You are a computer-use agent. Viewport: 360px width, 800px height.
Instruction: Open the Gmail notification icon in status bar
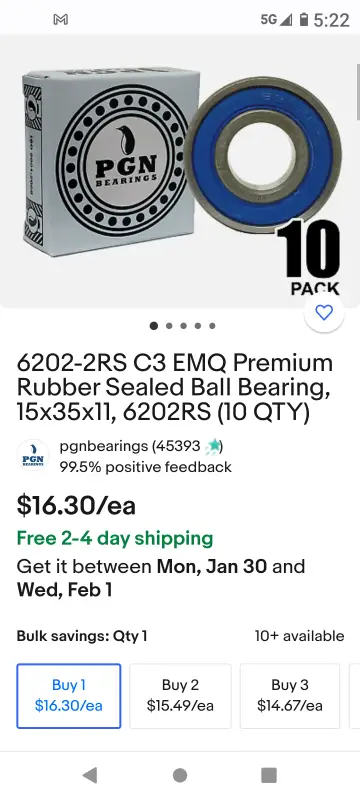61,20
